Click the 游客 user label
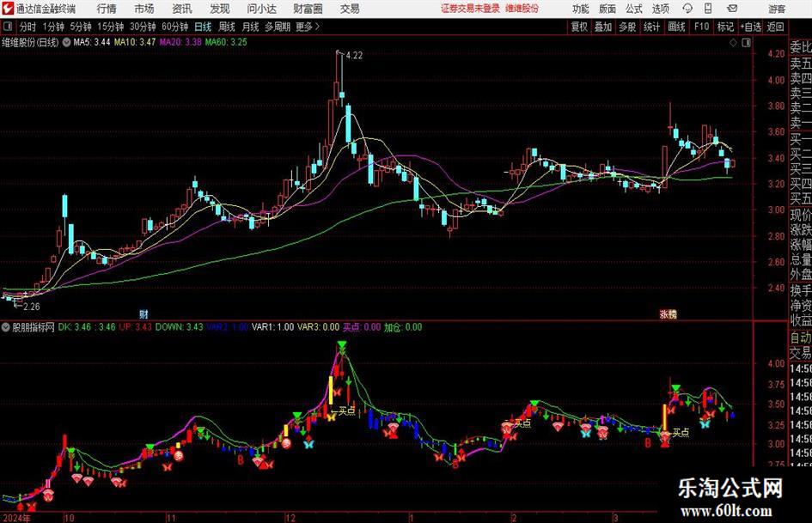Viewport: 812px width, 523px height. [x=777, y=9]
